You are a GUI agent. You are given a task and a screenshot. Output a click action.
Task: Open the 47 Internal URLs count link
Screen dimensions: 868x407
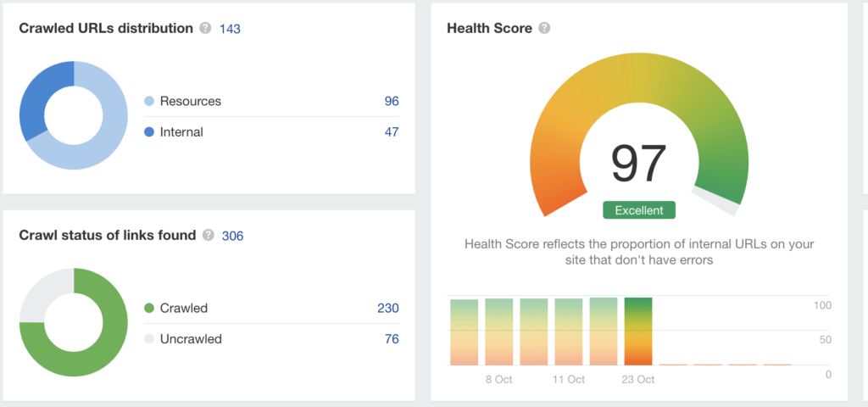tap(391, 131)
